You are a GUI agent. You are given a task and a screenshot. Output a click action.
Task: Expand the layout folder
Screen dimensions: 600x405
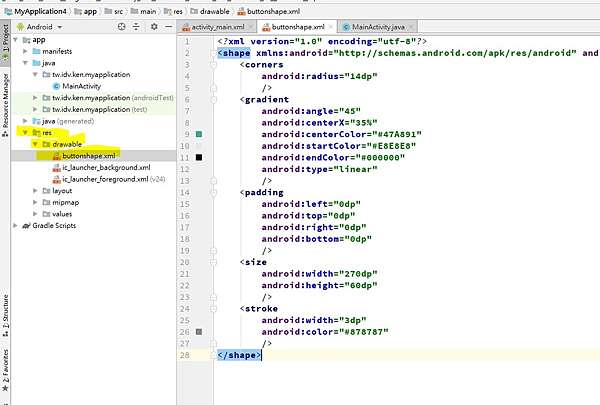click(x=35, y=191)
